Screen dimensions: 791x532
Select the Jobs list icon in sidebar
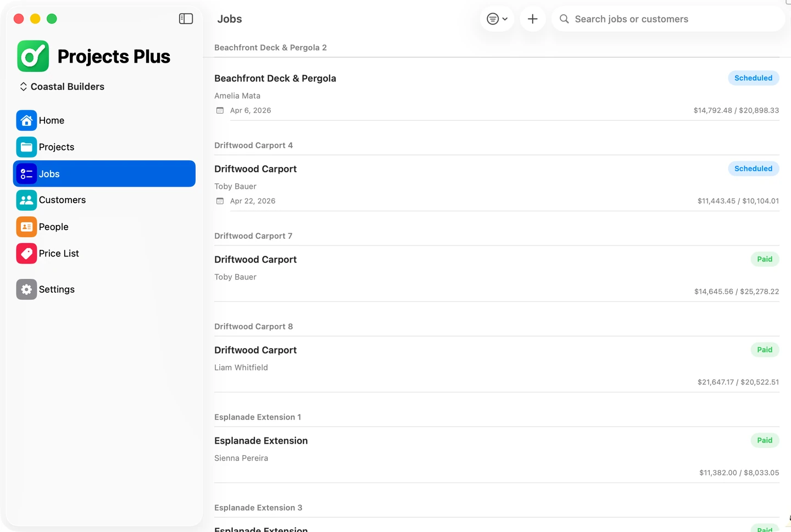tap(26, 173)
